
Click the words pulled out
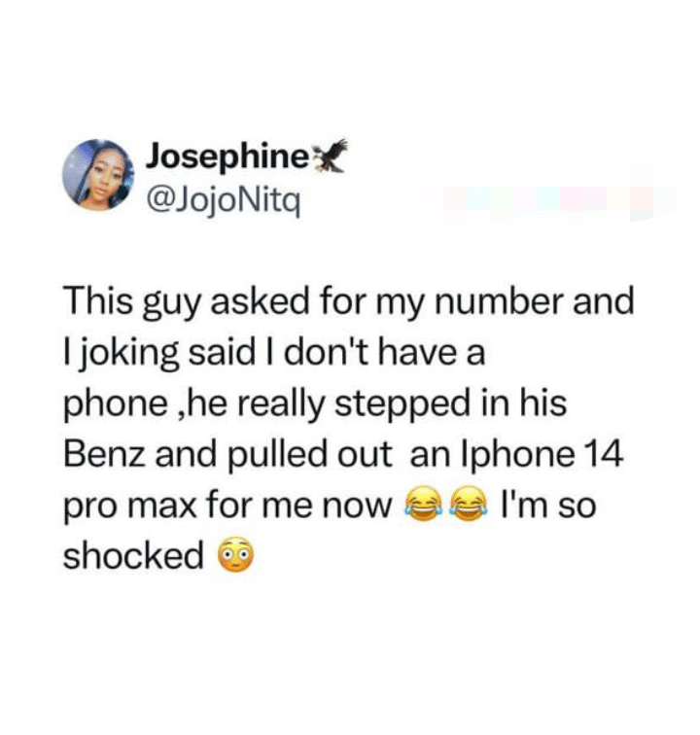[x=310, y=454]
